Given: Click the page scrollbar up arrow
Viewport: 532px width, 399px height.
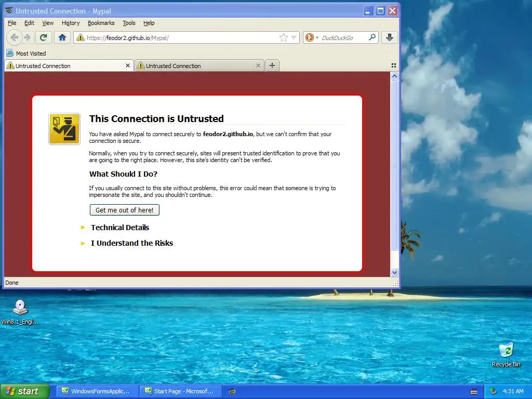Looking at the screenshot, I should click(394, 76).
